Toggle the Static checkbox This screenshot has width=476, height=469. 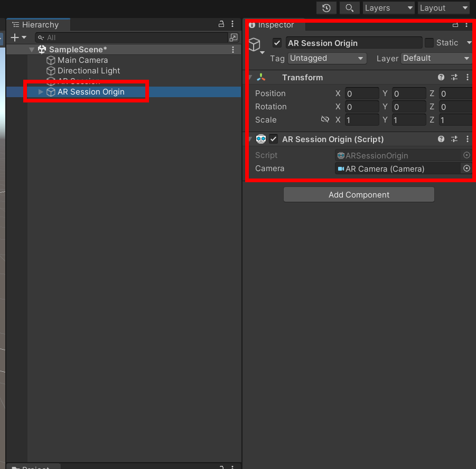(x=429, y=43)
